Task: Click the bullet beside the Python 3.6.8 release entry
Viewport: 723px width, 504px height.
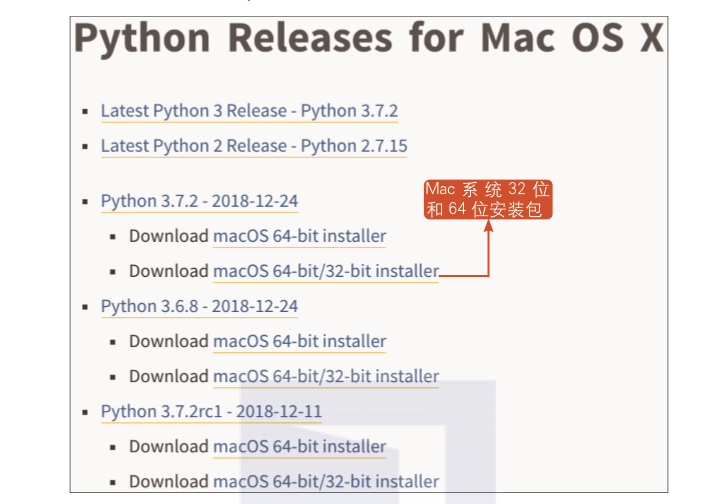Action: 85,307
